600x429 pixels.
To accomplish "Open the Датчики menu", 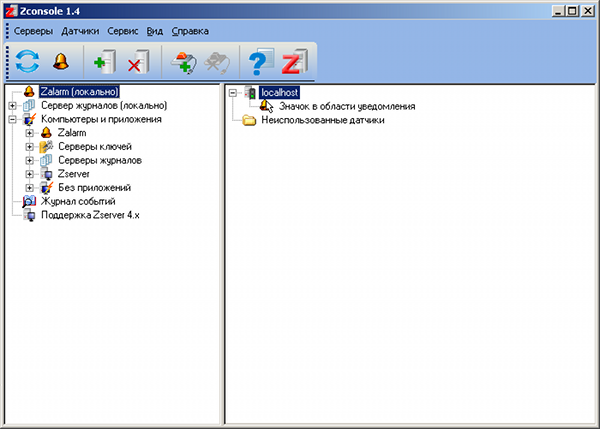I will click(x=80, y=31).
